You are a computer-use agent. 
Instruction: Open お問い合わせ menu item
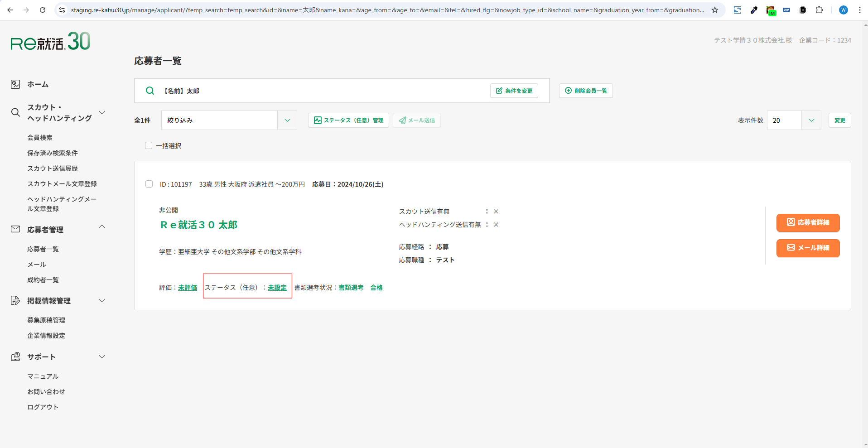pos(46,391)
